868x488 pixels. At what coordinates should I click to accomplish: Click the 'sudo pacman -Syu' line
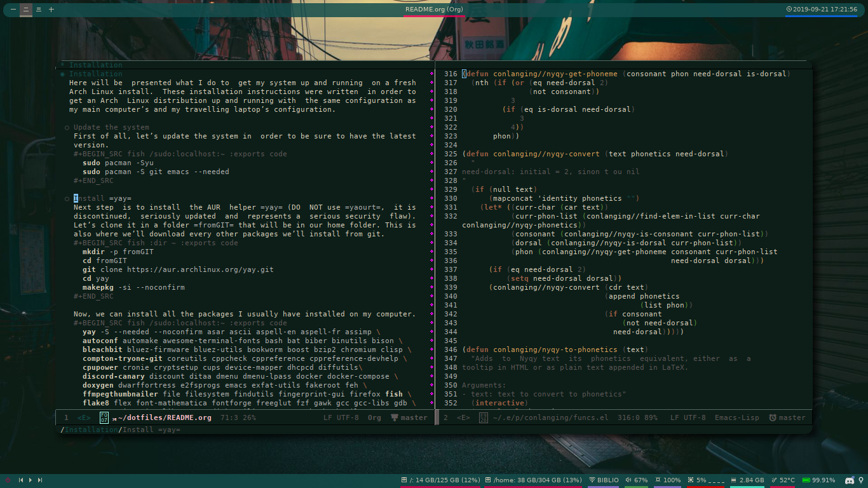pos(118,163)
